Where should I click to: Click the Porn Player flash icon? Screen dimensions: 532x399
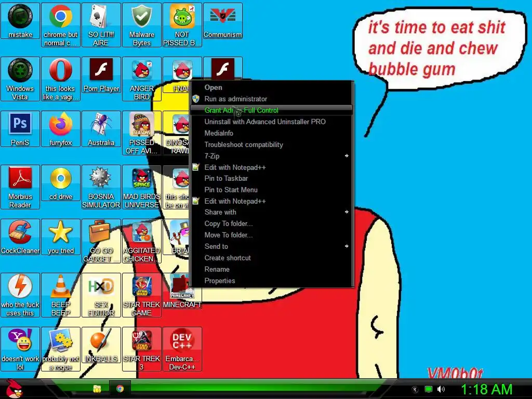[x=101, y=75]
